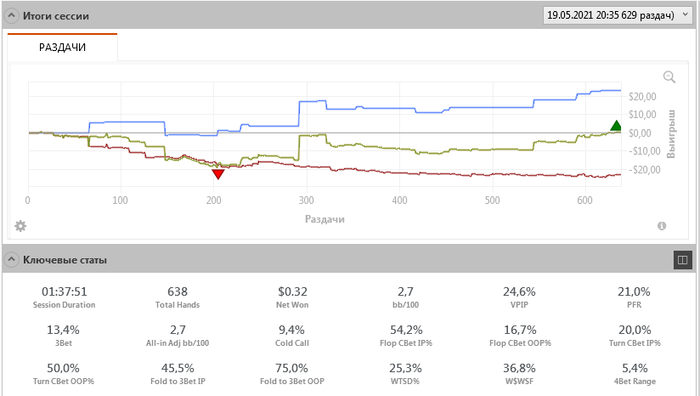Click the Fold to 3Bet OOP stat
This screenshot has height=396, width=700.
[292, 374]
